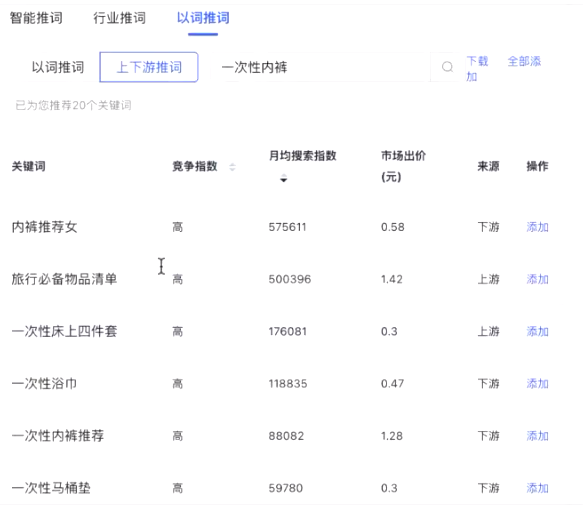Click the 关键词 column header
583x506 pixels.
tap(29, 166)
